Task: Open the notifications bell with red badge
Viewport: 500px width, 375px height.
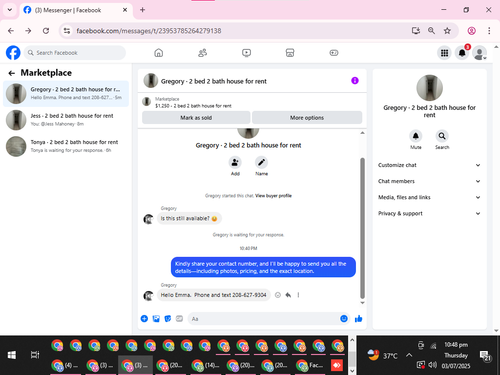Action: 462,53
